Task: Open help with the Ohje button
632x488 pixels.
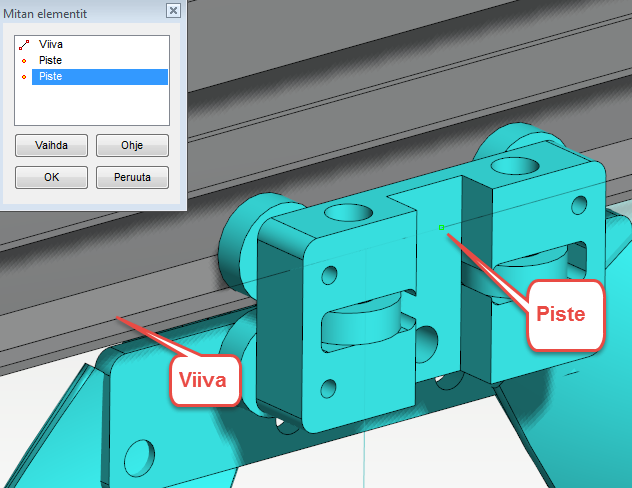Action: pos(132,146)
